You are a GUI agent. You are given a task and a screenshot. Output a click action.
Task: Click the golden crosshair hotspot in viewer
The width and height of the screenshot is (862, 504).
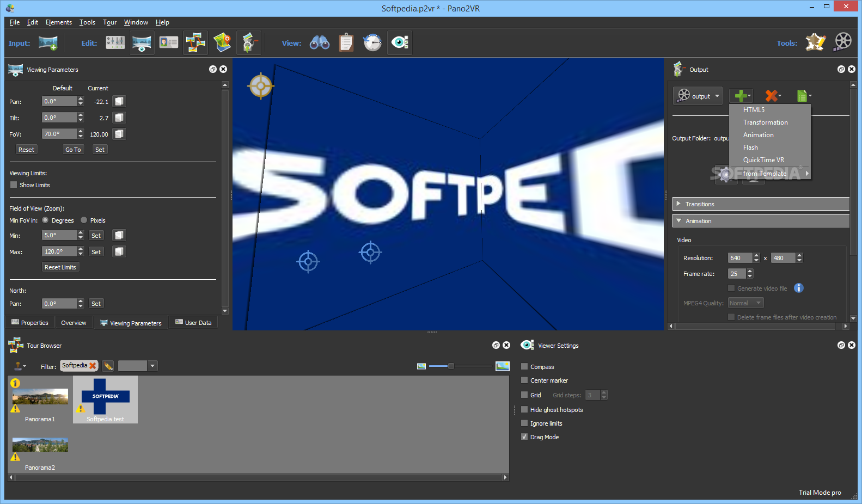tap(261, 85)
